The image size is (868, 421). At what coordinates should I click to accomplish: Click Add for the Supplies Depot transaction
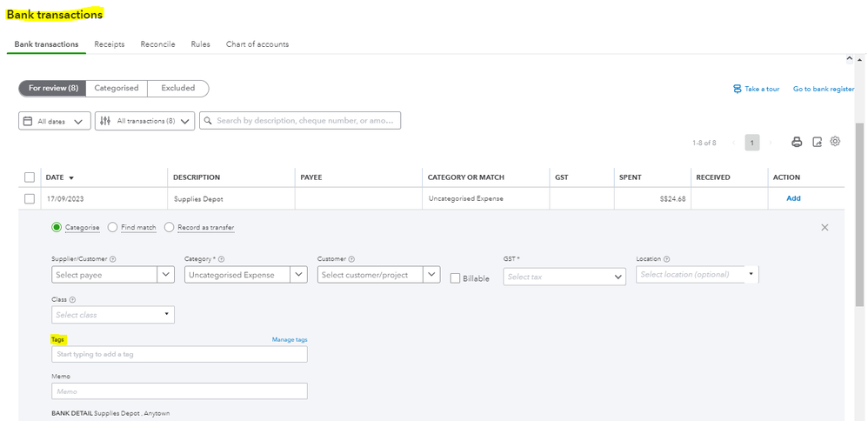pyautogui.click(x=793, y=198)
